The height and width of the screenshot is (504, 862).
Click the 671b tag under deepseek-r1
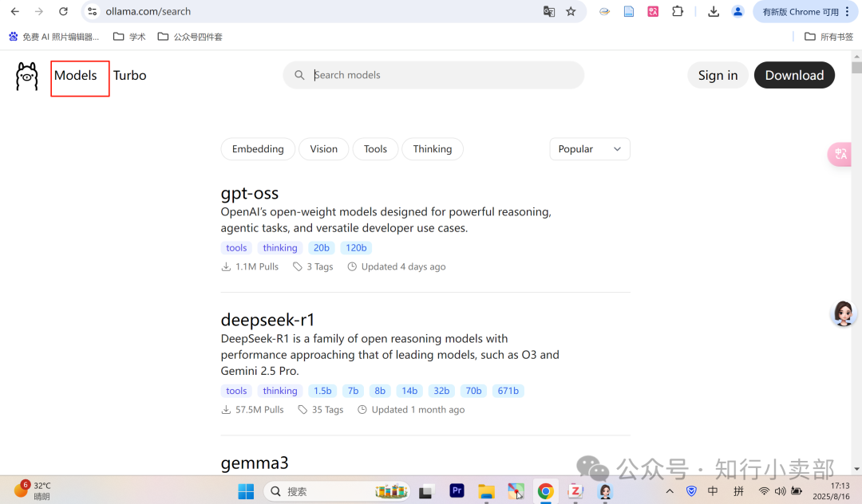(x=508, y=391)
